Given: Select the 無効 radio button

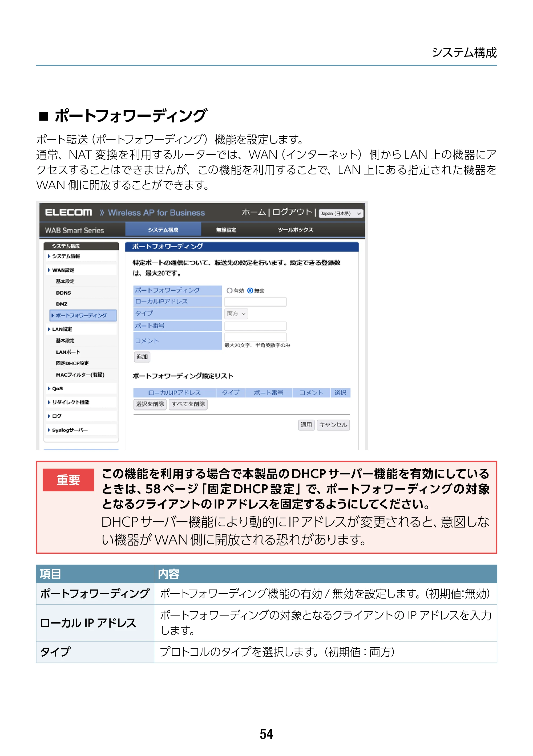Looking at the screenshot, I should (x=250, y=290).
